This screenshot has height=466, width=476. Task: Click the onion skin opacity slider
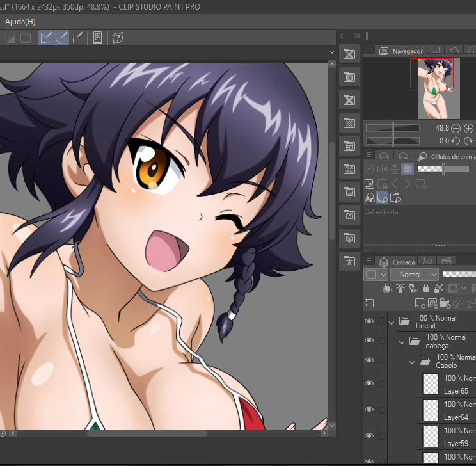[443, 168]
